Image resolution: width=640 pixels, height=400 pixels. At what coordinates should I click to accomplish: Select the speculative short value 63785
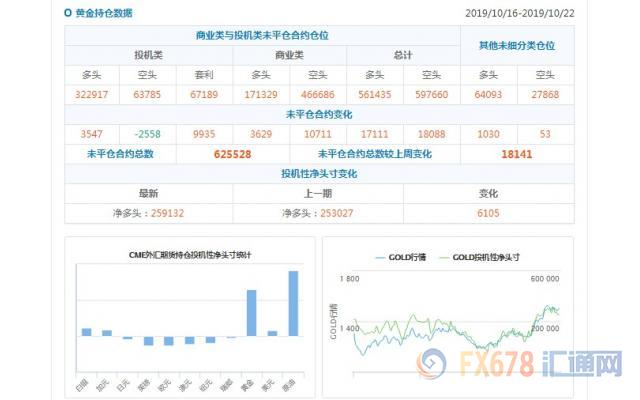[147, 95]
